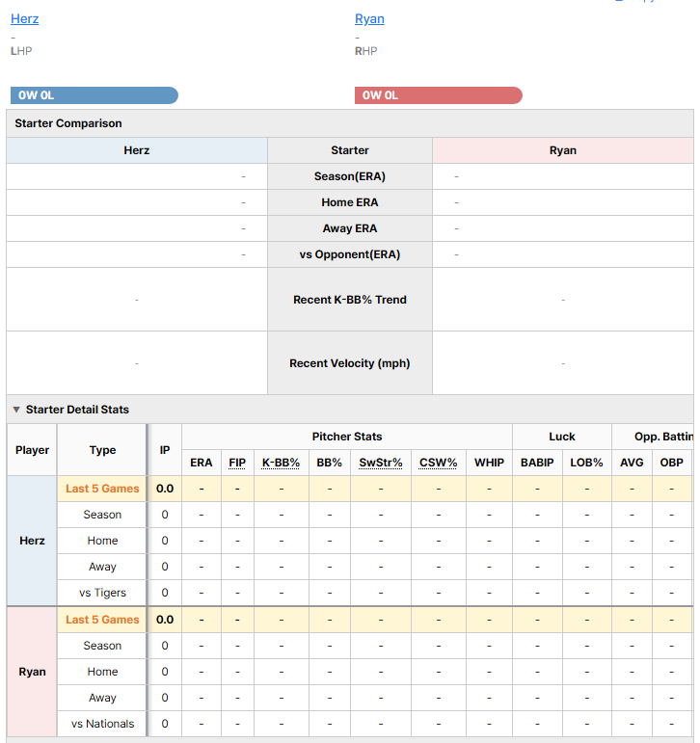
Task: Click the BABIP column header
Action: point(537,463)
